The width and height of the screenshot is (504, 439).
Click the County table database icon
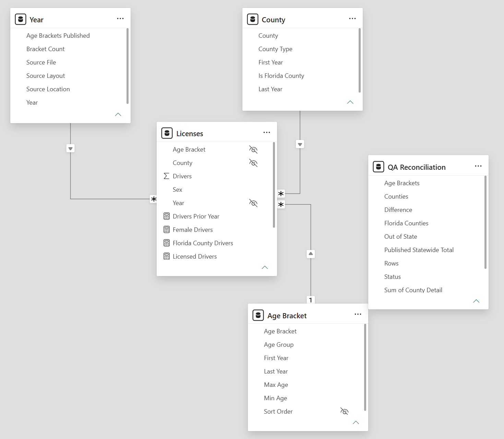pyautogui.click(x=253, y=19)
